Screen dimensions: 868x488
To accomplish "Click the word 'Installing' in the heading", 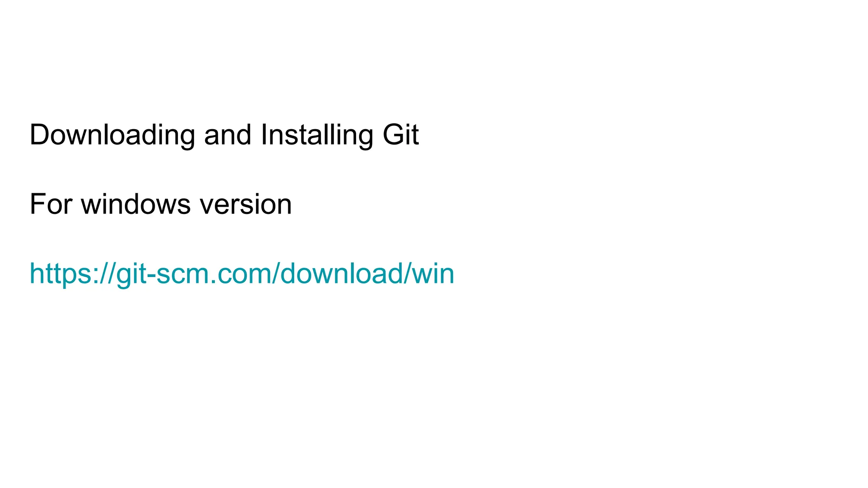I will pyautogui.click(x=317, y=136).
